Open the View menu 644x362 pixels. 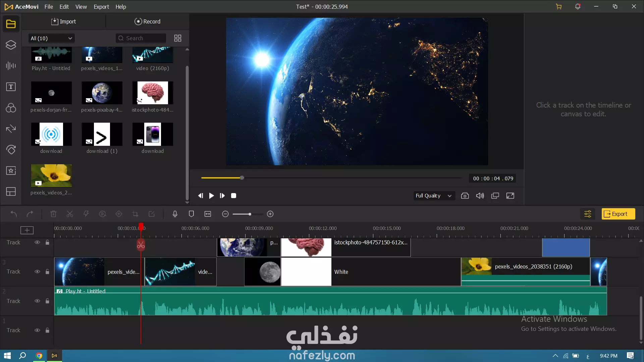[x=81, y=7]
